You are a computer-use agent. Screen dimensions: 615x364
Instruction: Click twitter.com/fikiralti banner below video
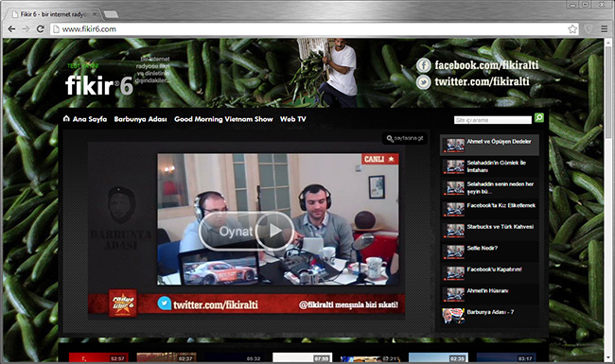[216, 304]
